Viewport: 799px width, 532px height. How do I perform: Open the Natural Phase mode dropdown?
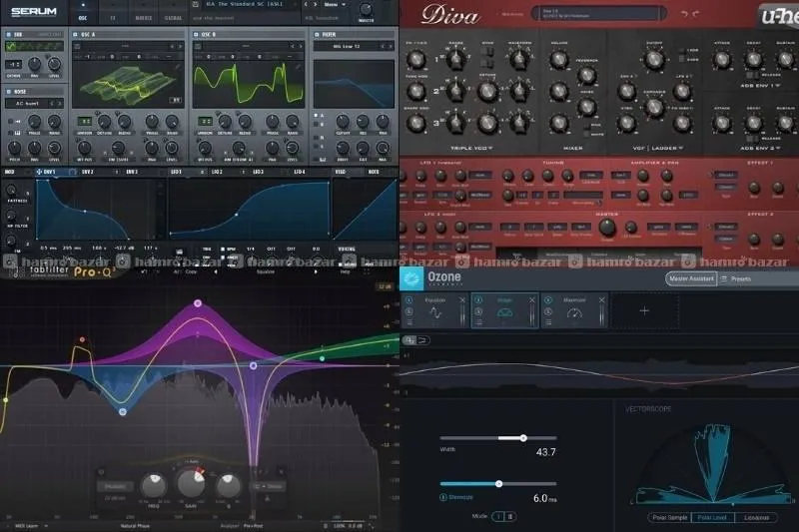point(142,525)
